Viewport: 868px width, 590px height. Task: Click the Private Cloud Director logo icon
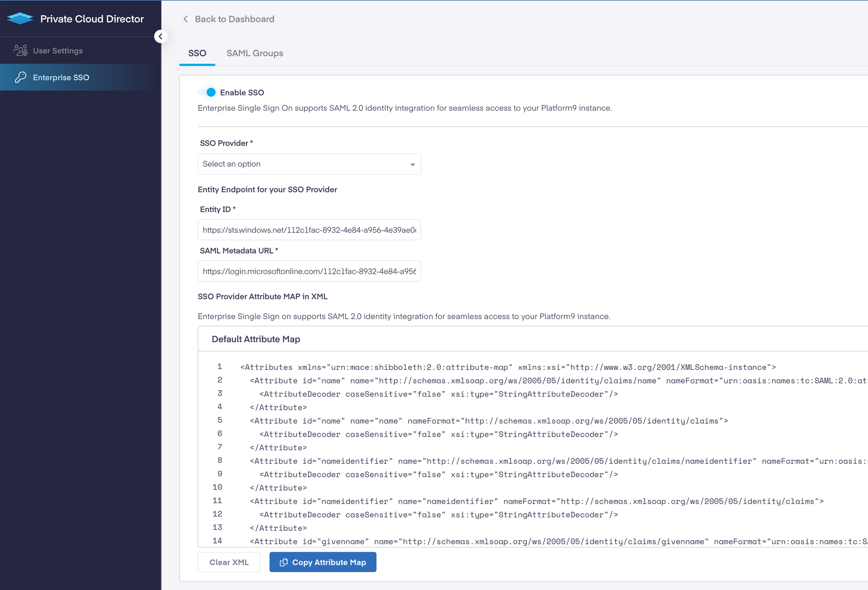(20, 19)
